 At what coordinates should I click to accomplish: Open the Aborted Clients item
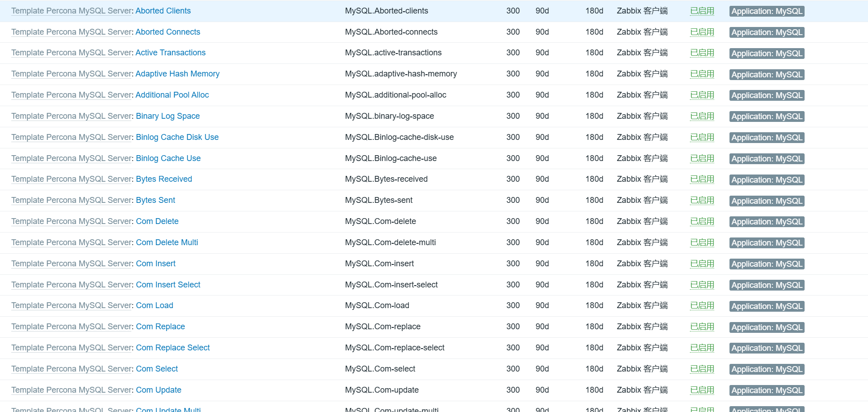click(x=163, y=11)
